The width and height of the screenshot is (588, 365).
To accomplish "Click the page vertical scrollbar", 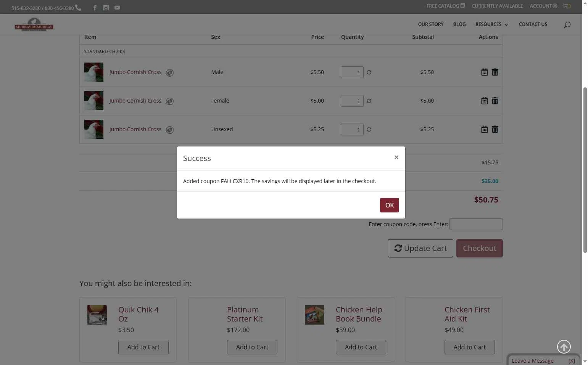I will pyautogui.click(x=585, y=170).
